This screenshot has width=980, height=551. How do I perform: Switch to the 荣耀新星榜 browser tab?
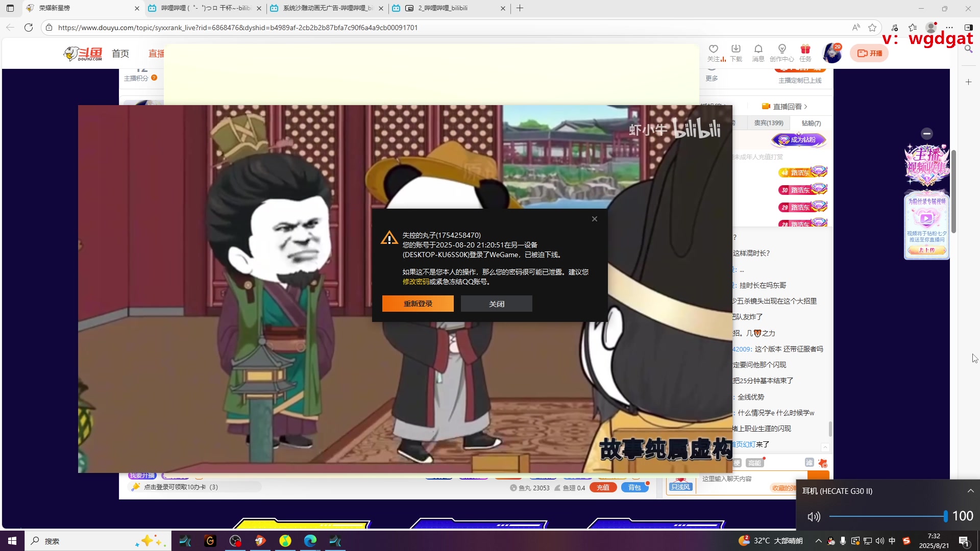click(x=83, y=8)
